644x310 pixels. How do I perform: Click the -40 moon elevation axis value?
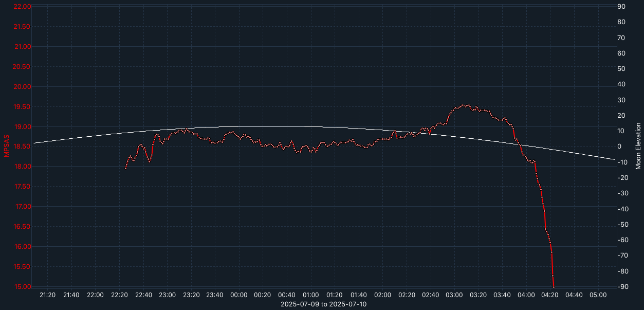622,209
